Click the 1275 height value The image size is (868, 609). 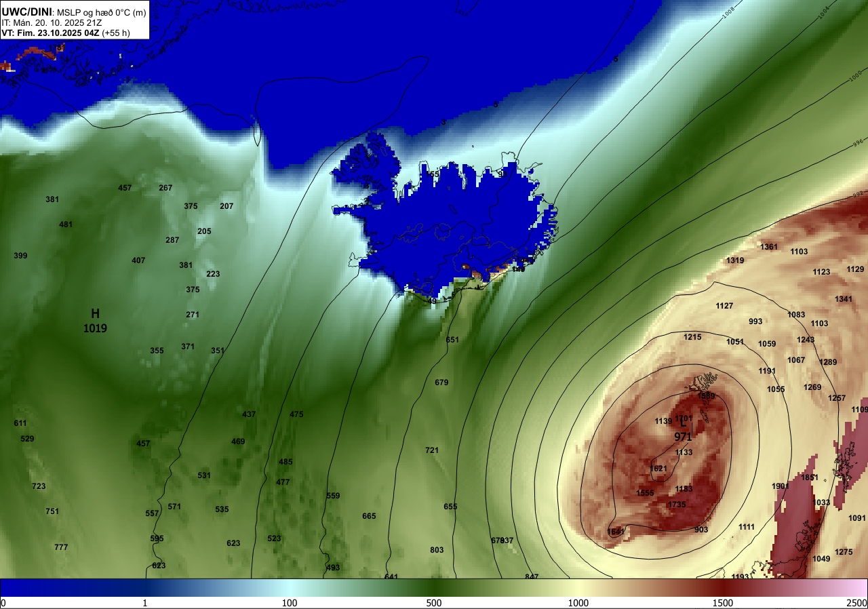click(844, 552)
